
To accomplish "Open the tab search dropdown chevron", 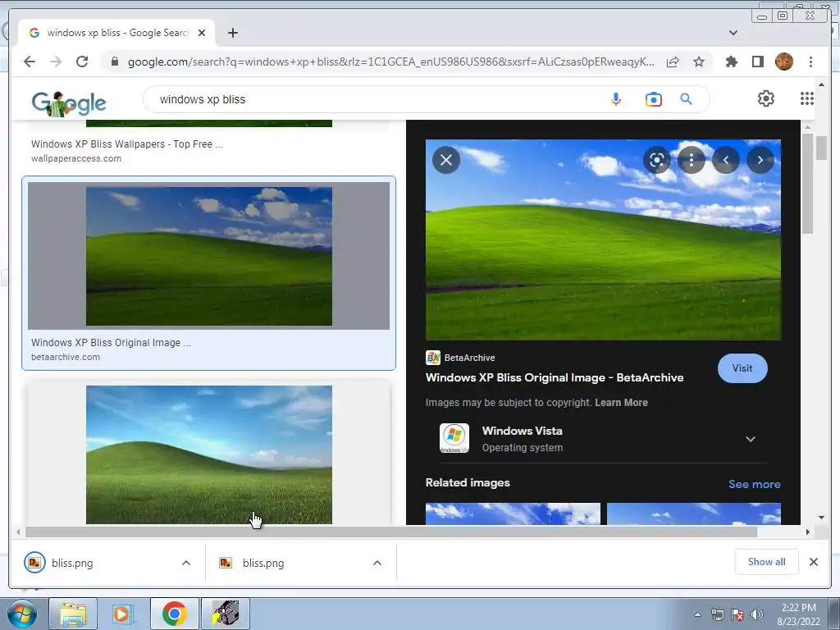I will [x=733, y=33].
